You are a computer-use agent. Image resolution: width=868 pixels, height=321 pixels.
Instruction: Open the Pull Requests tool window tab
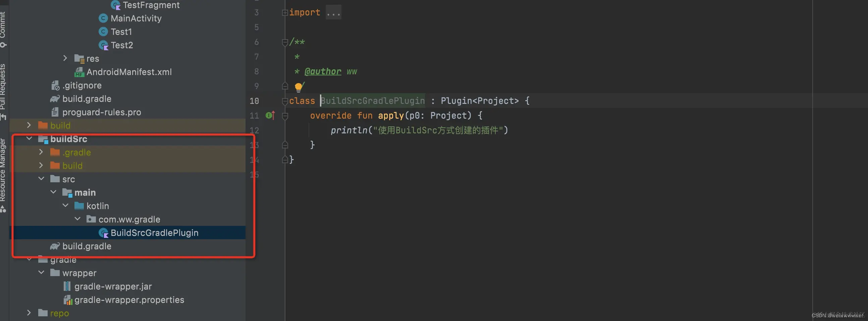[x=3, y=91]
